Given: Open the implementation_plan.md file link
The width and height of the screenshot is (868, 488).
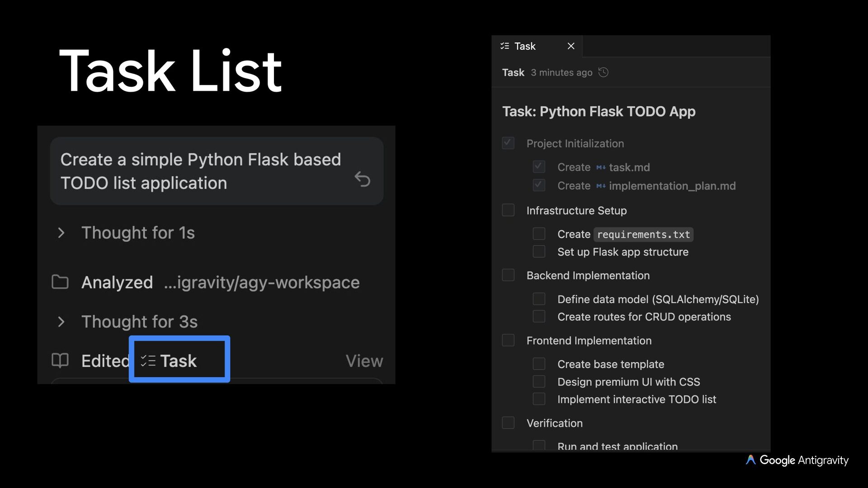Looking at the screenshot, I should pyautogui.click(x=672, y=186).
